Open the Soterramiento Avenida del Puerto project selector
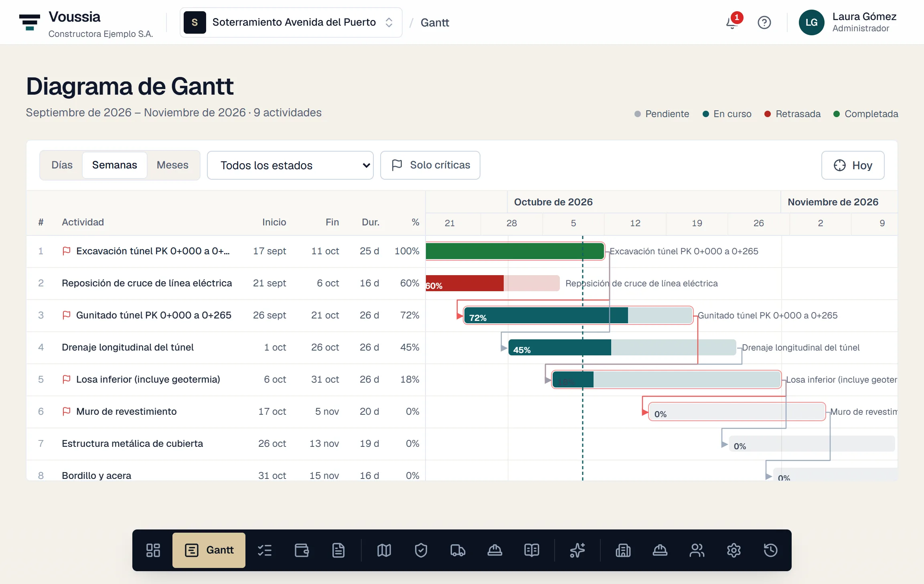924x584 pixels. click(291, 22)
